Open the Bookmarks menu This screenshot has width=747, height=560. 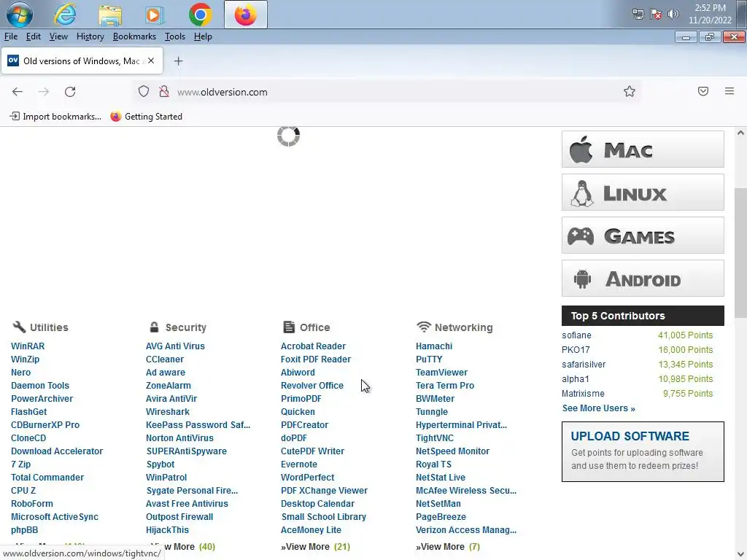tap(134, 36)
